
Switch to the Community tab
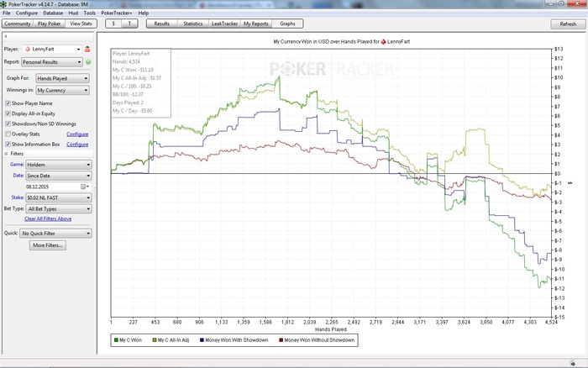(18, 24)
